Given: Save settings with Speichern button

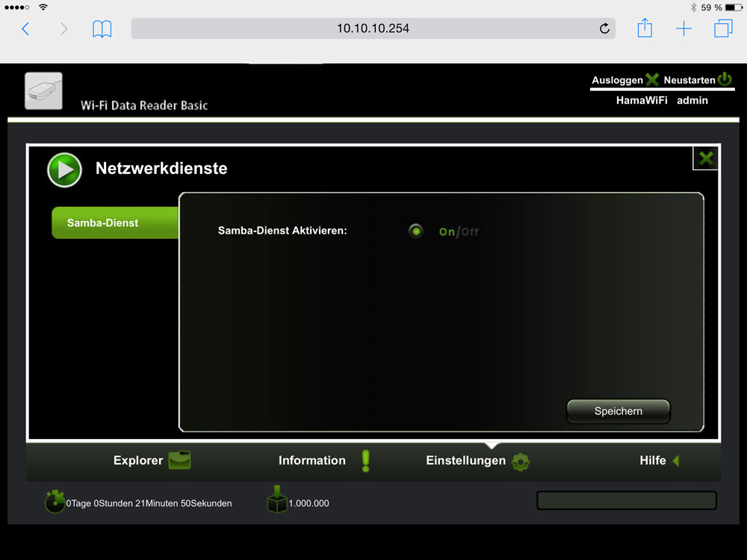Looking at the screenshot, I should click(x=618, y=411).
